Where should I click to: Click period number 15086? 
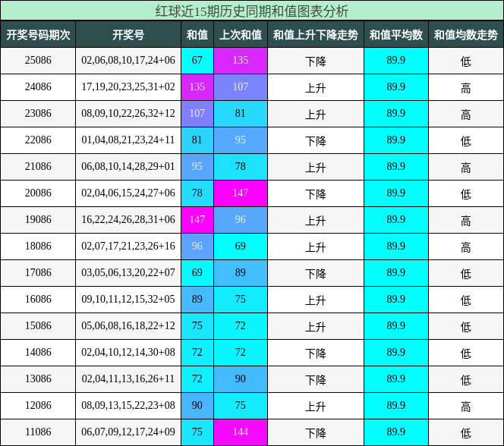[38, 325]
